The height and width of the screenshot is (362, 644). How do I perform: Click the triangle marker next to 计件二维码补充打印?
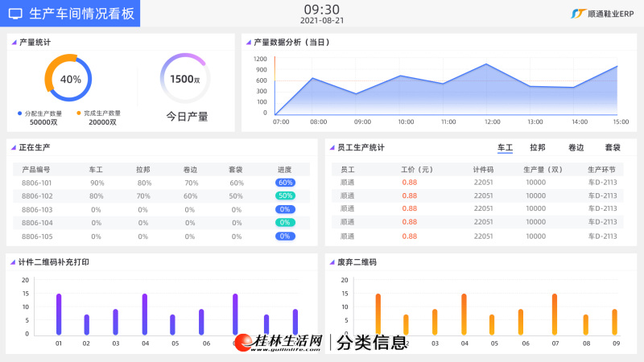click(13, 262)
